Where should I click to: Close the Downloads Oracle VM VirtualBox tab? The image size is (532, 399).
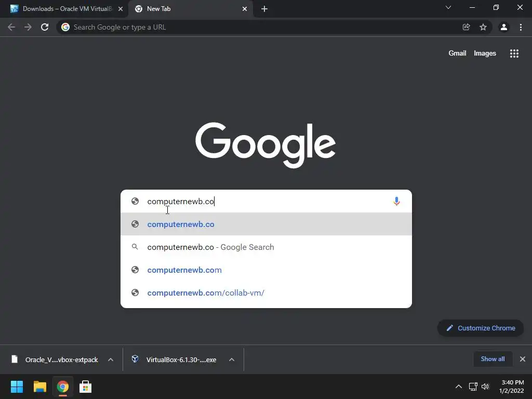tap(121, 9)
